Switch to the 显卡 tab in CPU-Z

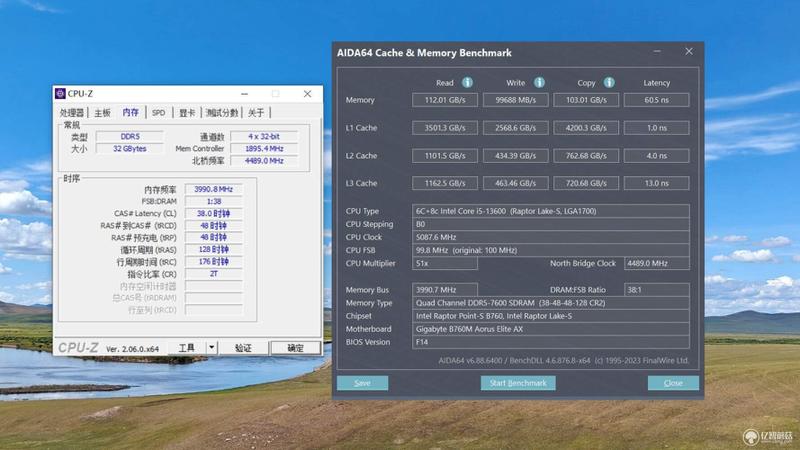(187, 113)
